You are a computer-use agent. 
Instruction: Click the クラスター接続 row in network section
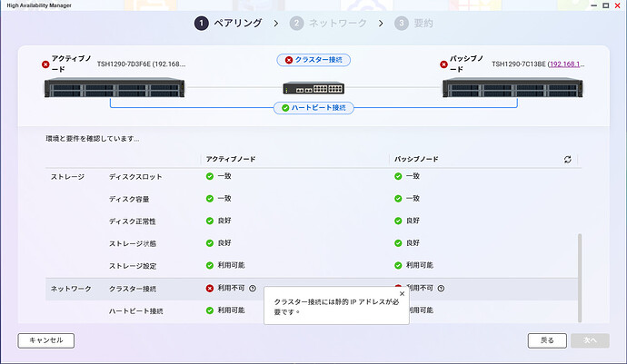click(x=132, y=289)
